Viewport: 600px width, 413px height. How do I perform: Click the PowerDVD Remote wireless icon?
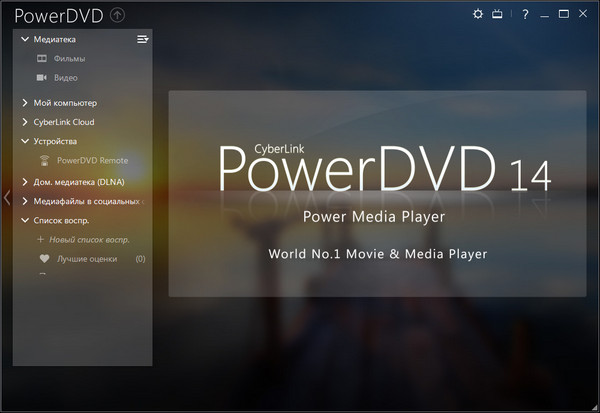point(43,160)
